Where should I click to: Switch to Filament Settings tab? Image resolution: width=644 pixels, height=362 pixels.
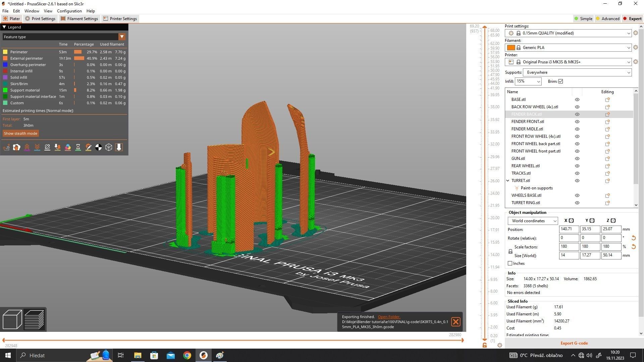(x=79, y=19)
